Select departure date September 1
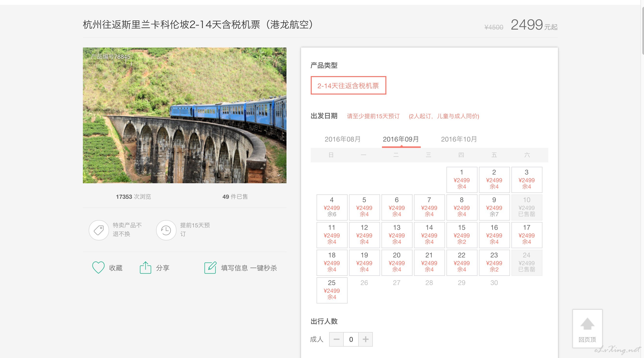This screenshot has height=358, width=644. click(462, 180)
